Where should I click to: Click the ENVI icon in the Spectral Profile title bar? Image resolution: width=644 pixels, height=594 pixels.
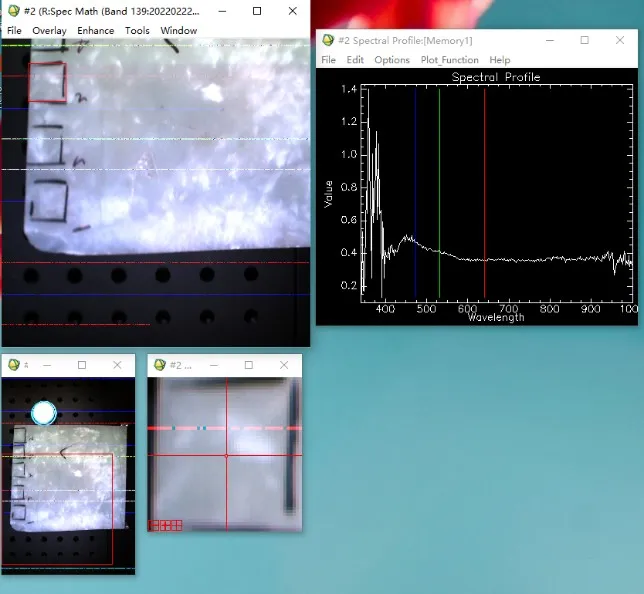pos(328,40)
